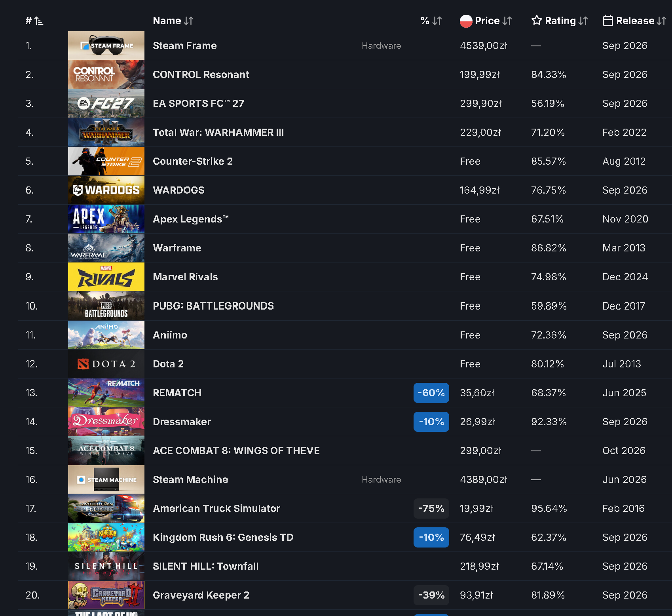672x616 pixels.
Task: Click the -60% discount badge for REMATCH
Action: 431,393
